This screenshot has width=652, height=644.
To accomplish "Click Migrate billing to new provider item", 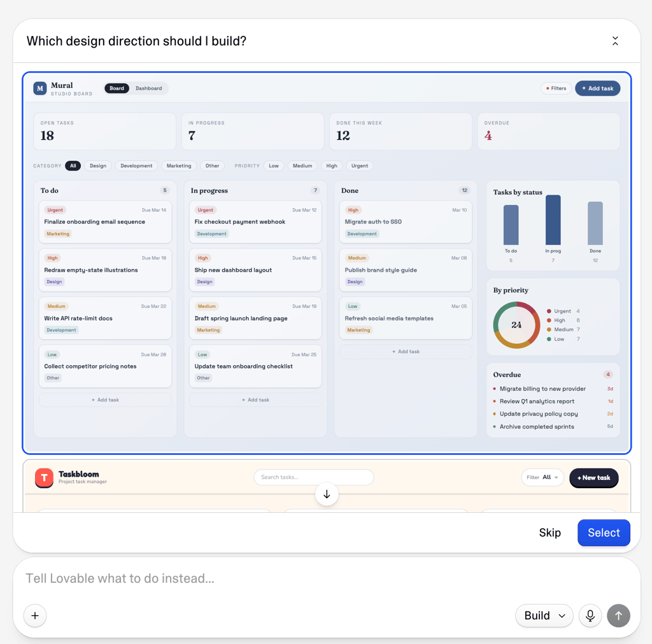I will (x=553, y=389).
